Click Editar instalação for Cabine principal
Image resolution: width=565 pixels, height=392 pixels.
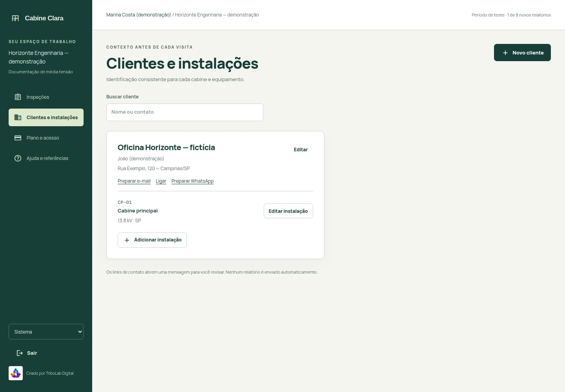288,211
